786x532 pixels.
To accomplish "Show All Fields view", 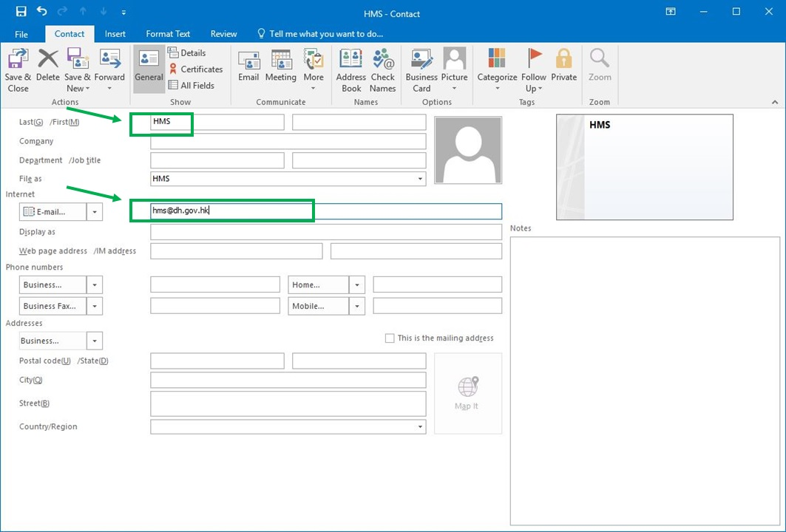I will [194, 85].
